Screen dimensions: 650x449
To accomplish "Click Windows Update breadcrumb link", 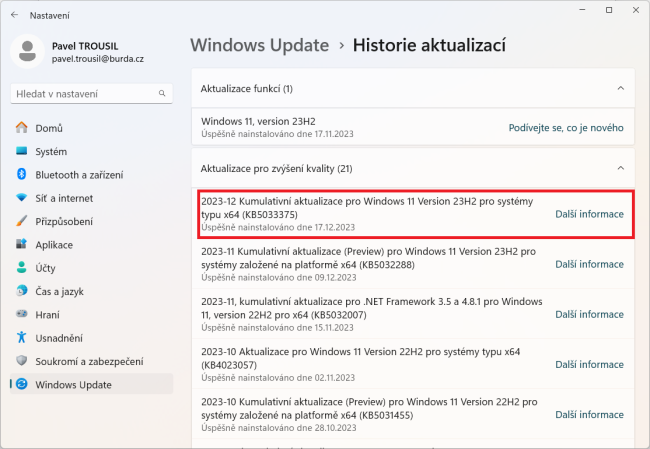I will tap(260, 45).
